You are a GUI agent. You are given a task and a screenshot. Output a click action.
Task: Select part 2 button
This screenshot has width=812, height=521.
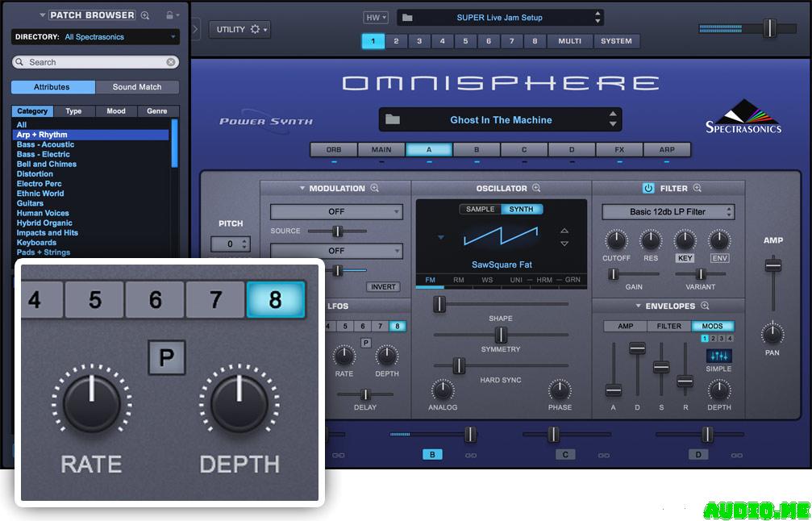396,41
